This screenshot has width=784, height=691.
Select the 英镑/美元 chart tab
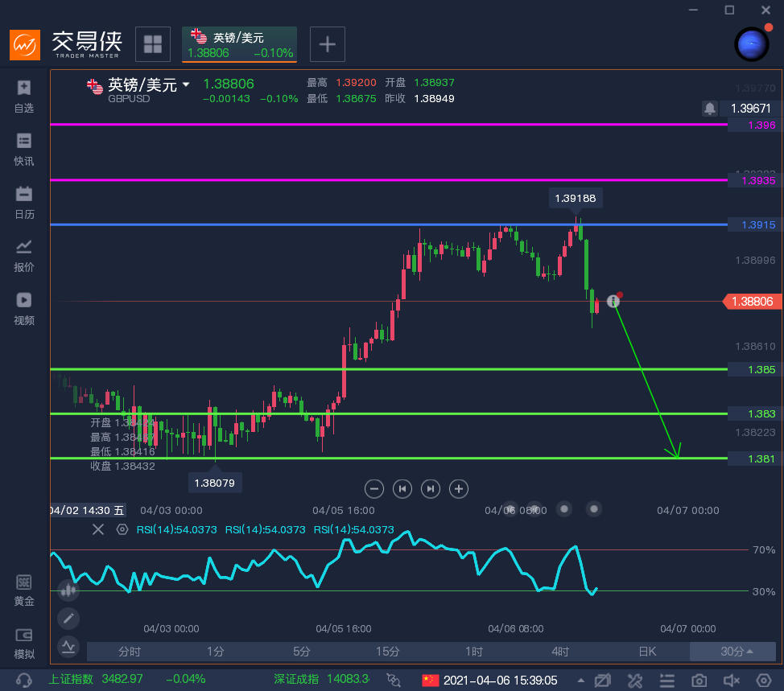click(x=240, y=44)
